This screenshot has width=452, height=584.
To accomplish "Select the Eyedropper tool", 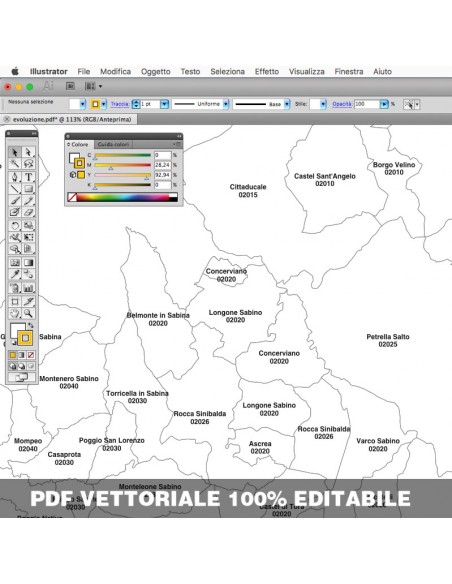I will pos(15,274).
